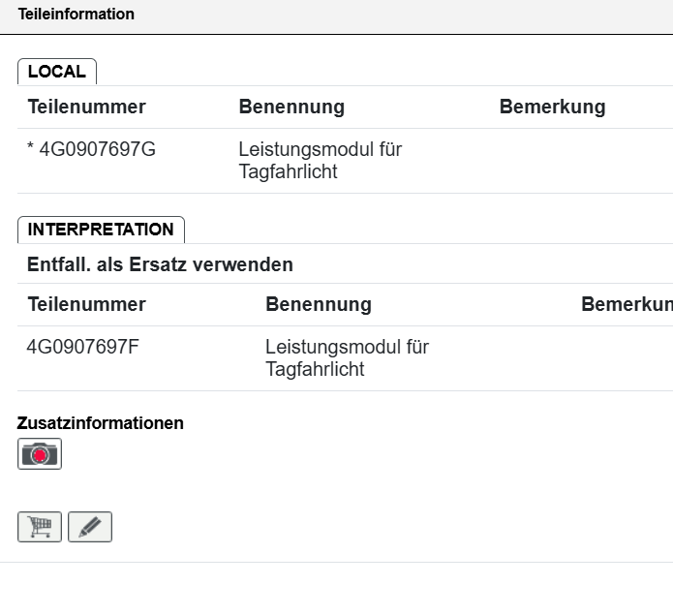Click Teilenummer header in LOCAL table
This screenshot has height=616, width=673.
86,108
